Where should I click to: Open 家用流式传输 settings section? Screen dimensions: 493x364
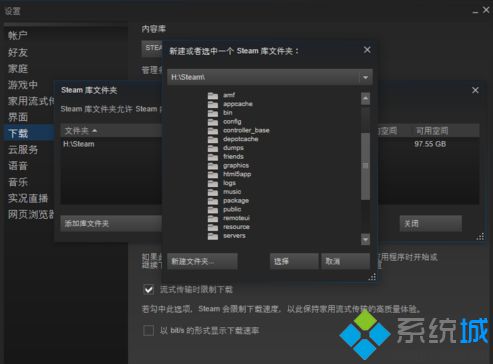point(31,101)
